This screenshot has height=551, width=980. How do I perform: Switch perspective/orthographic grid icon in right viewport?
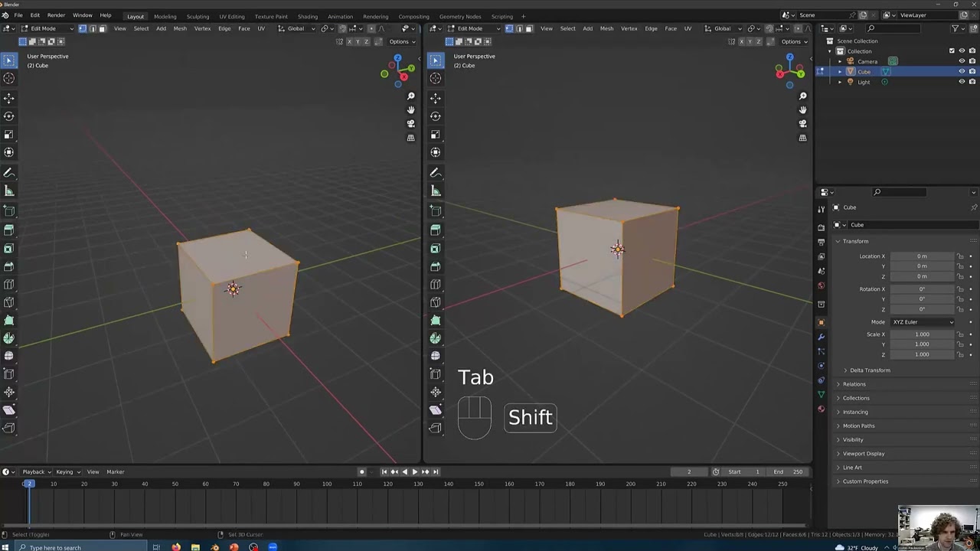pyautogui.click(x=802, y=138)
